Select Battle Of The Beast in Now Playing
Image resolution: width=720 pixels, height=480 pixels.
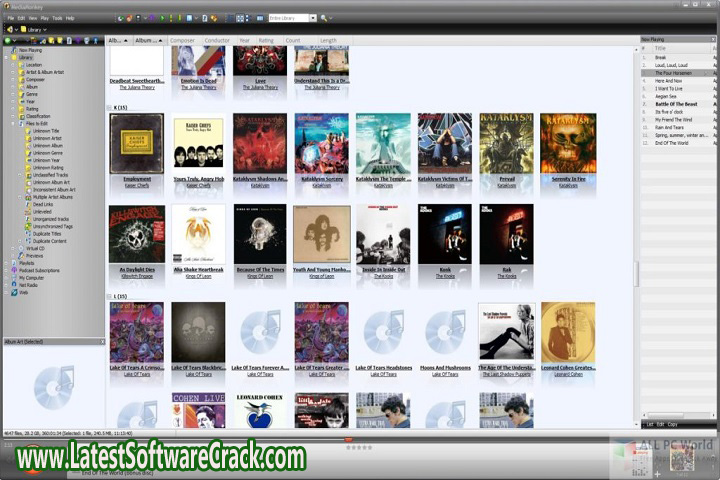click(x=675, y=104)
